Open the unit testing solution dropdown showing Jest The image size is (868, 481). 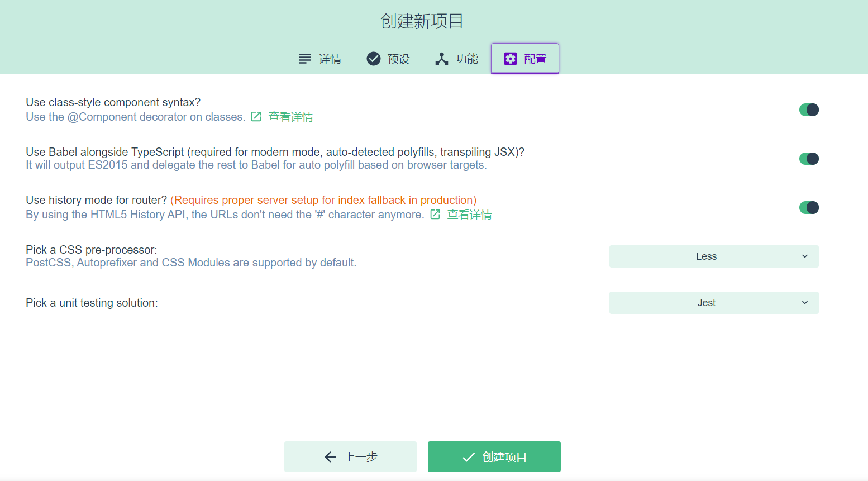(x=714, y=302)
